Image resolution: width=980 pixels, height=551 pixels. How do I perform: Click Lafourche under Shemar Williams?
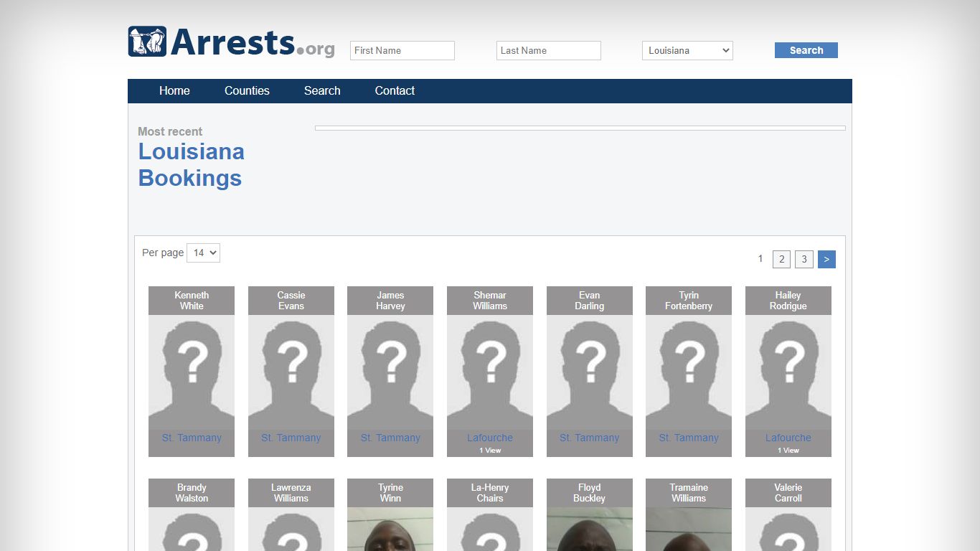point(490,438)
